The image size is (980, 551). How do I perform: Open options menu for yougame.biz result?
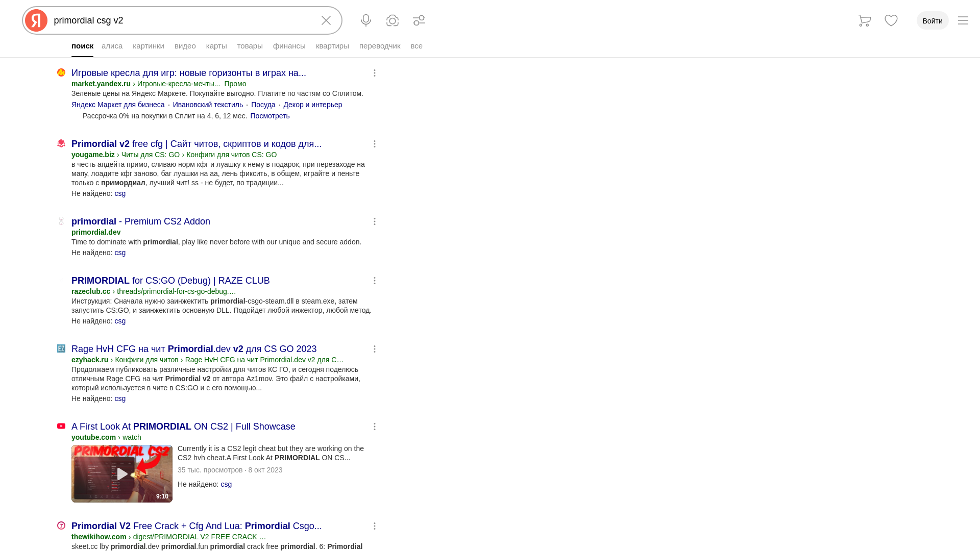375,144
